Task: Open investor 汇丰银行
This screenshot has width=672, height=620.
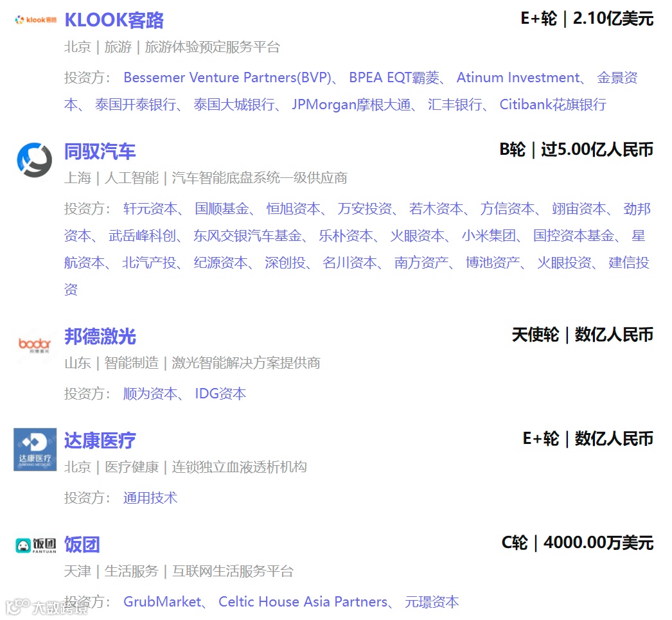Action: click(455, 105)
